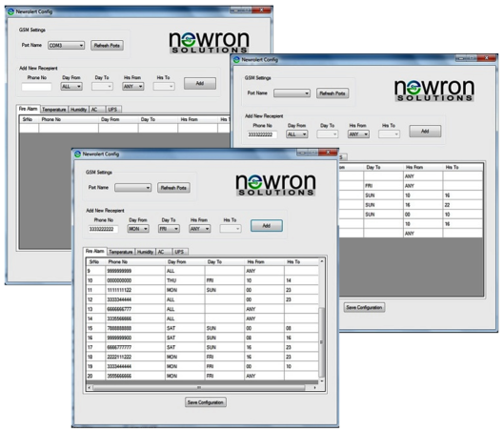Open the UPS tab in front window

pos(179,252)
